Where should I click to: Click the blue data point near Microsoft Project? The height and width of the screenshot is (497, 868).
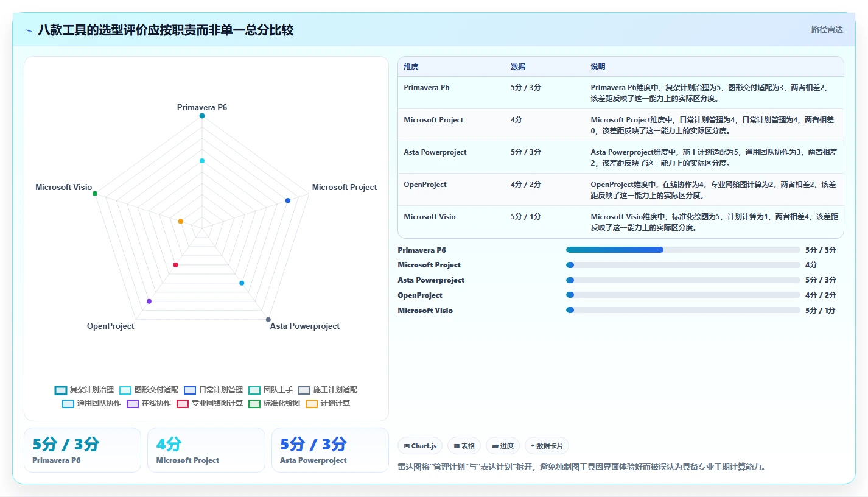(288, 200)
